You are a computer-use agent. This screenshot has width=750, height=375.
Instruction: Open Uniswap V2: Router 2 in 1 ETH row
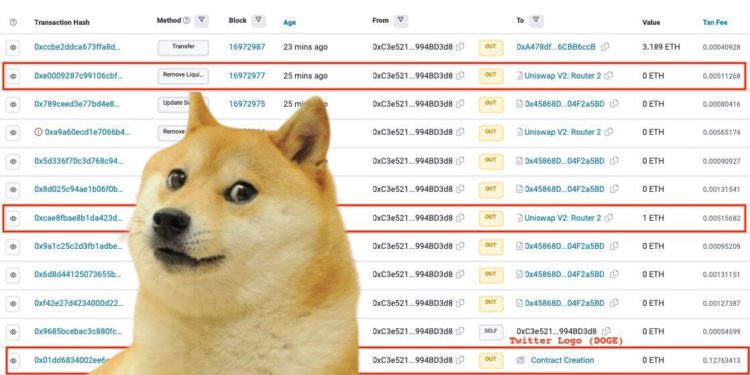562,218
